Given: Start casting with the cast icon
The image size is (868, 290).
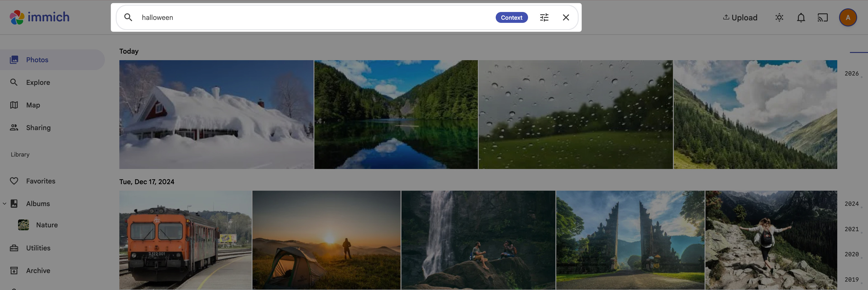Looking at the screenshot, I should pyautogui.click(x=823, y=17).
